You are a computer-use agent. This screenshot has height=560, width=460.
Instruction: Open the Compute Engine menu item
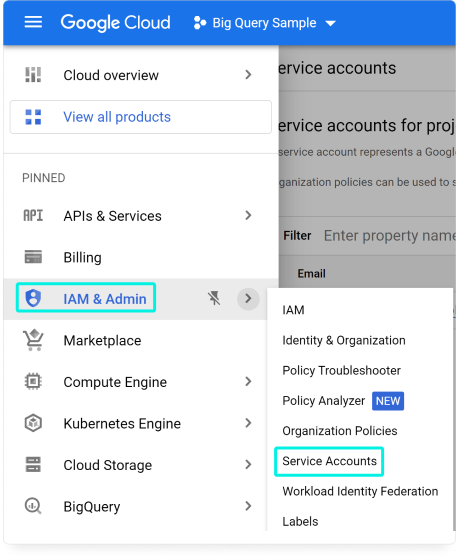pos(115,382)
